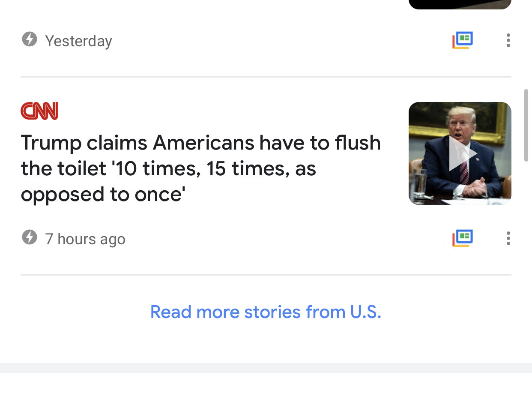Viewport: 532px width, 417px height.
Task: Open three-dot menu on Yesterday's story
Action: point(508,40)
